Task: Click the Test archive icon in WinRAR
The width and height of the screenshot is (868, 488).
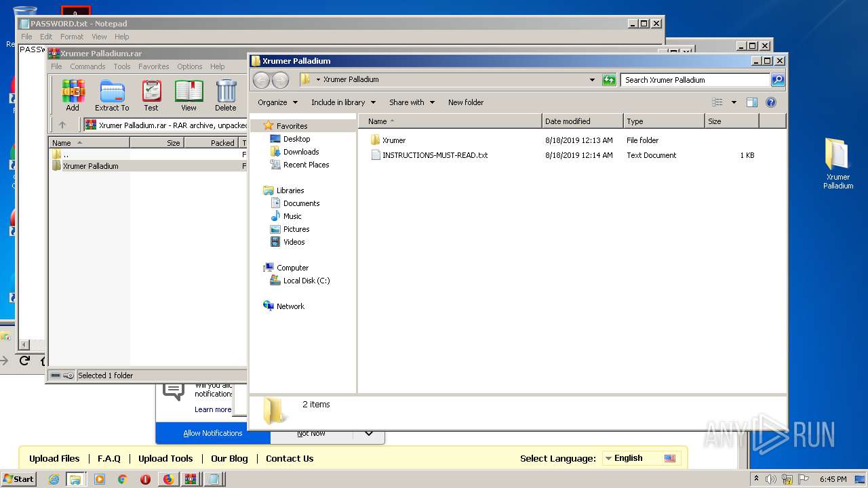Action: click(x=151, y=96)
